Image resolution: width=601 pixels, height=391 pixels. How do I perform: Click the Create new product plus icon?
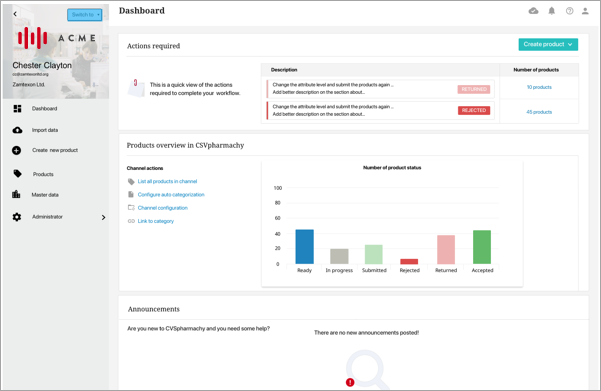click(16, 150)
